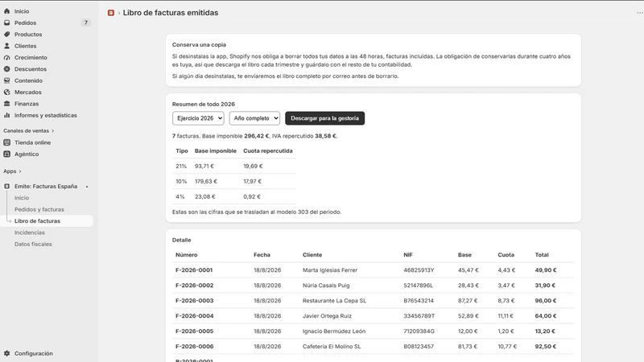Open Emite: Facturas España app
The image size is (644, 362).
point(46,187)
